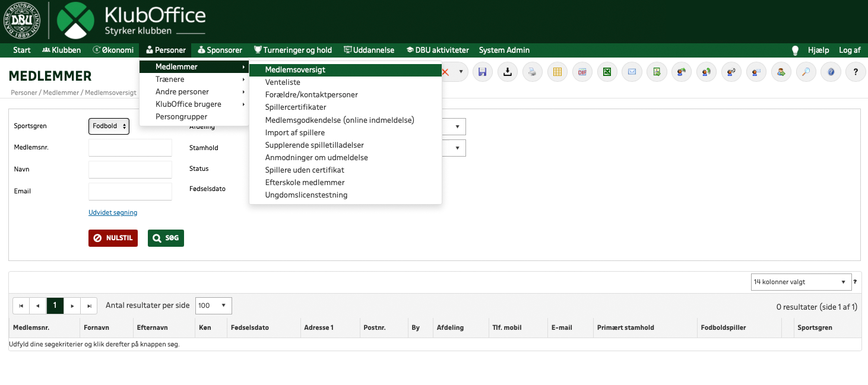Screen dimensions: 868x385
Task: Open the Uddannelse menu
Action: 369,50
